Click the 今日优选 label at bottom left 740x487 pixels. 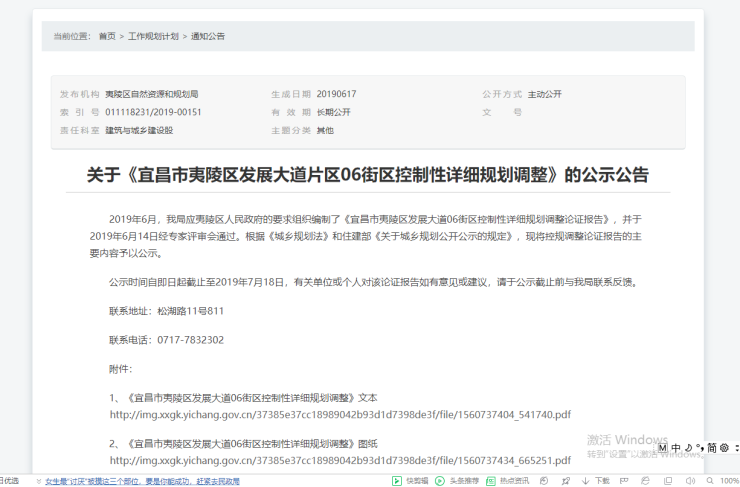[10, 481]
